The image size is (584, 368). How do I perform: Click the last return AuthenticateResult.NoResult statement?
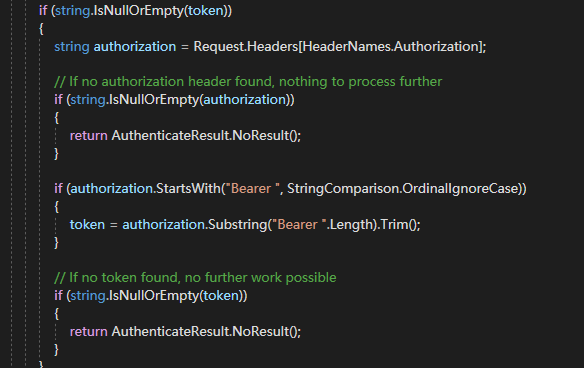pos(185,331)
